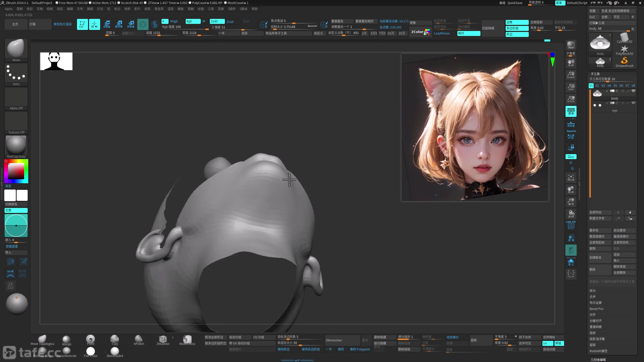Click the AC50% half size icon

click(x=571, y=99)
